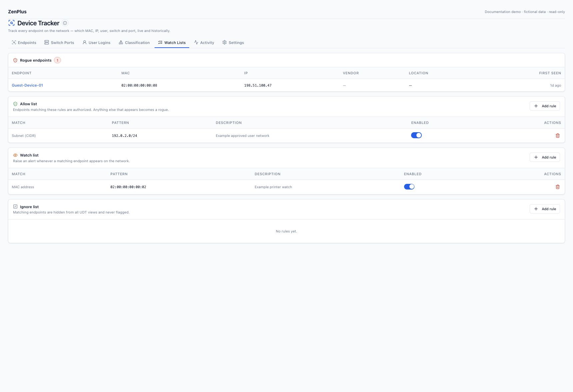Viewport: 573px width, 392px height.
Task: Add rule to the Watch list
Action: (545, 157)
